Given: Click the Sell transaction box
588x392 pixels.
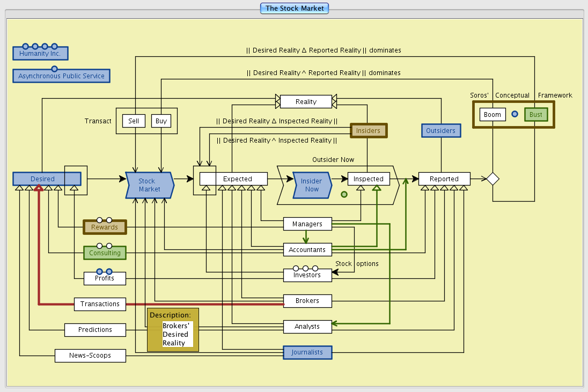Looking at the screenshot, I should coord(134,121).
